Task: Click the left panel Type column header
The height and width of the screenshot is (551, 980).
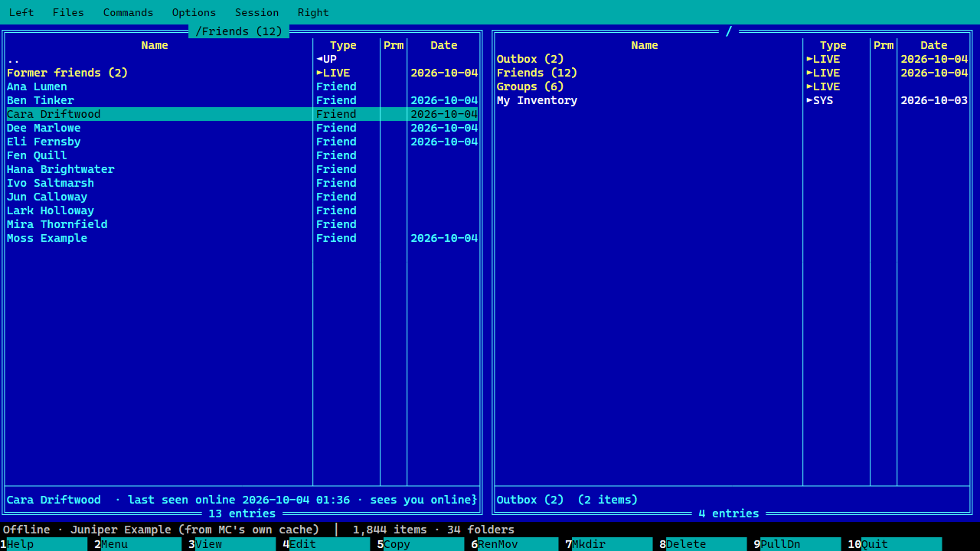Action: point(343,45)
